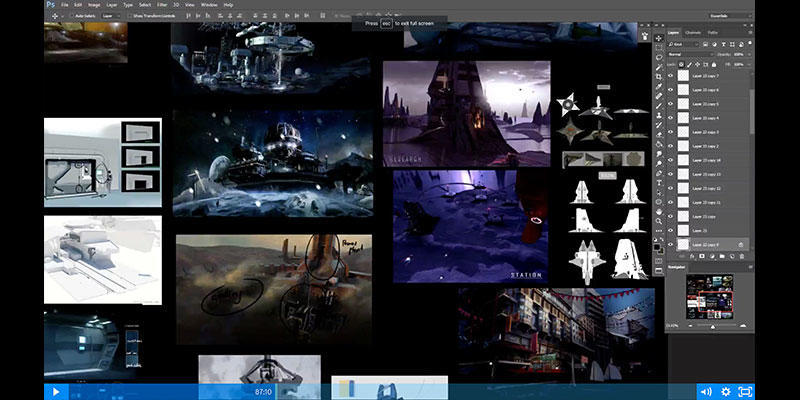Exit full screen using the player icon
Viewport: 800px width, 400px height.
pos(745,391)
